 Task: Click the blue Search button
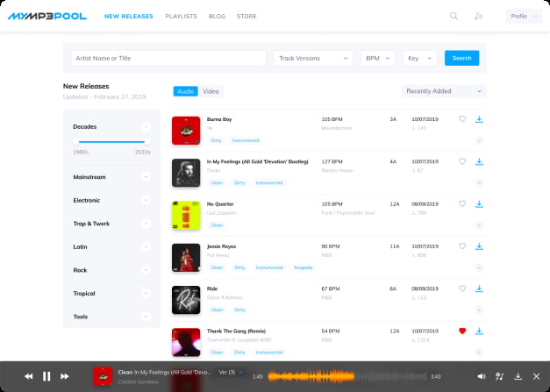tap(461, 58)
